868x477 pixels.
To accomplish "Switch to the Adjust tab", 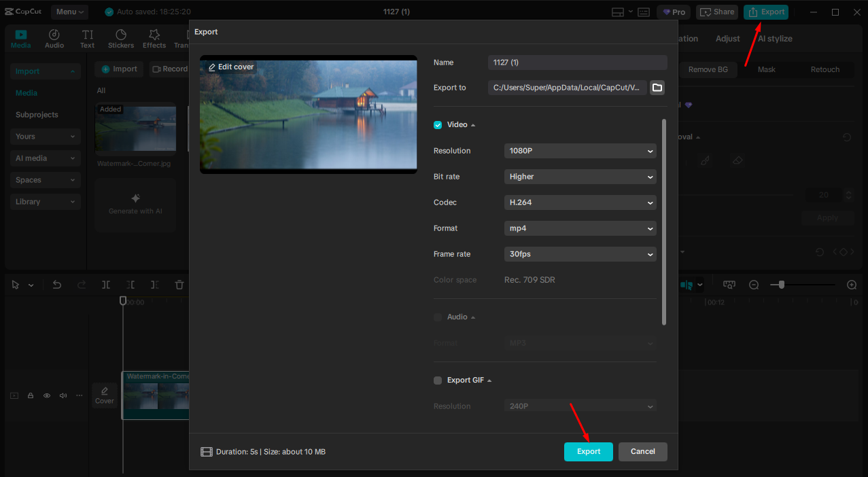I will [727, 38].
